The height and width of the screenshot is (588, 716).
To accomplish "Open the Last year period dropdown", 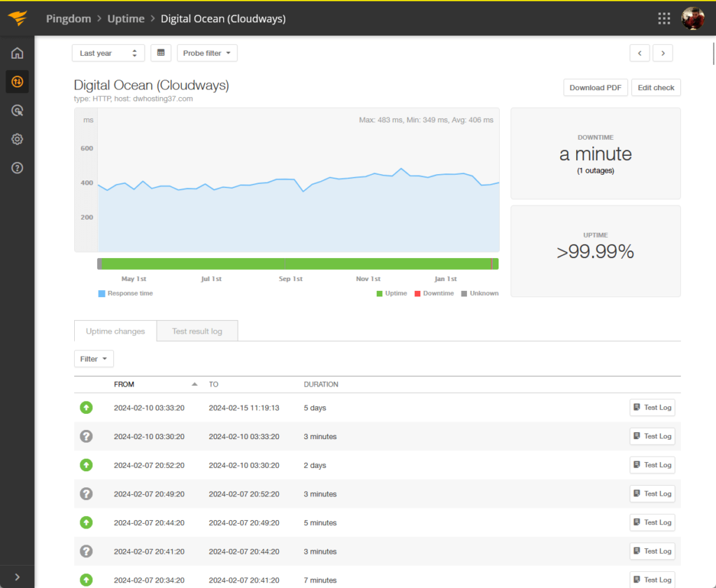I will tap(108, 53).
